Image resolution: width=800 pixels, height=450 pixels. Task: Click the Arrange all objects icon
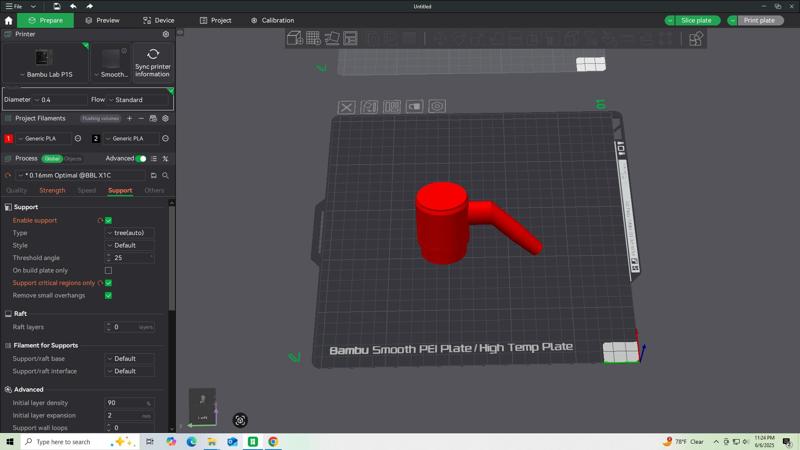pyautogui.click(x=351, y=38)
